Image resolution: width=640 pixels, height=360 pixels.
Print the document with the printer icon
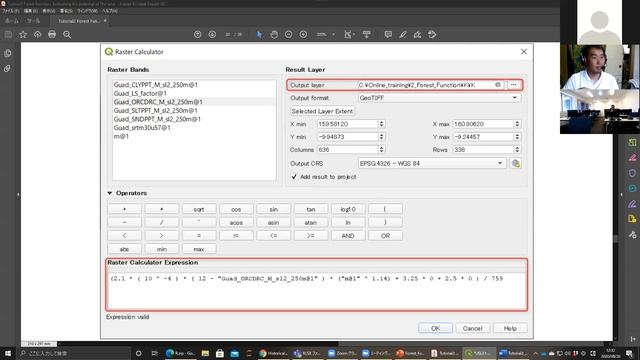[x=52, y=35]
